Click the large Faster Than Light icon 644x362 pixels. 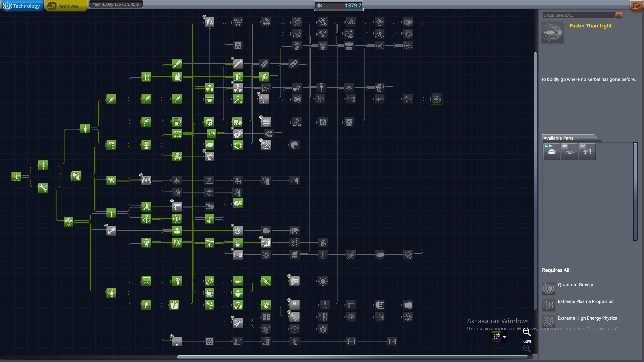pos(552,33)
